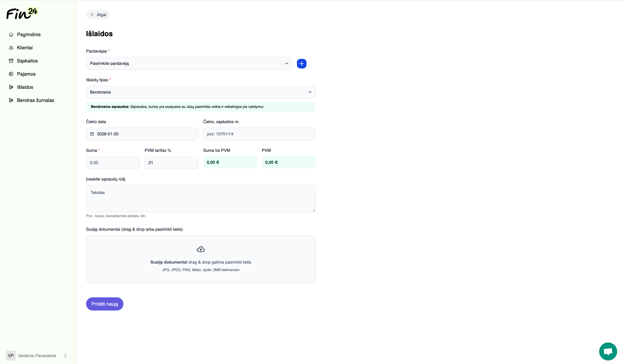Click the Fin24 logo
Screen dimensions: 624x364
coord(22,13)
